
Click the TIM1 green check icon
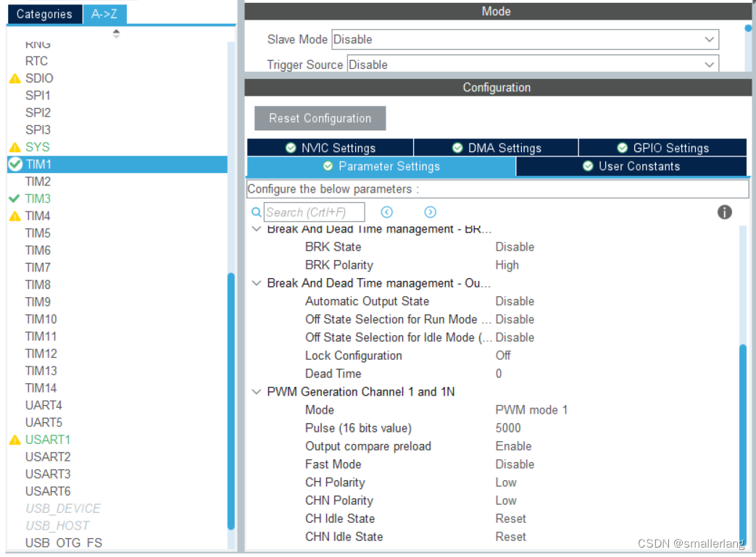click(x=15, y=164)
